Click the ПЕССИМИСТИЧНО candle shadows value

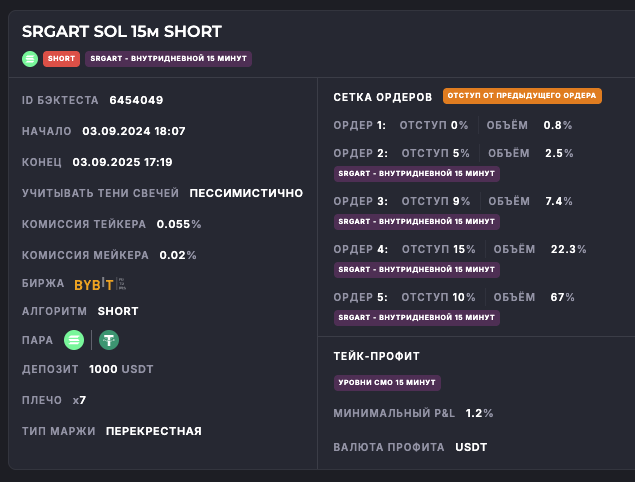click(x=246, y=192)
